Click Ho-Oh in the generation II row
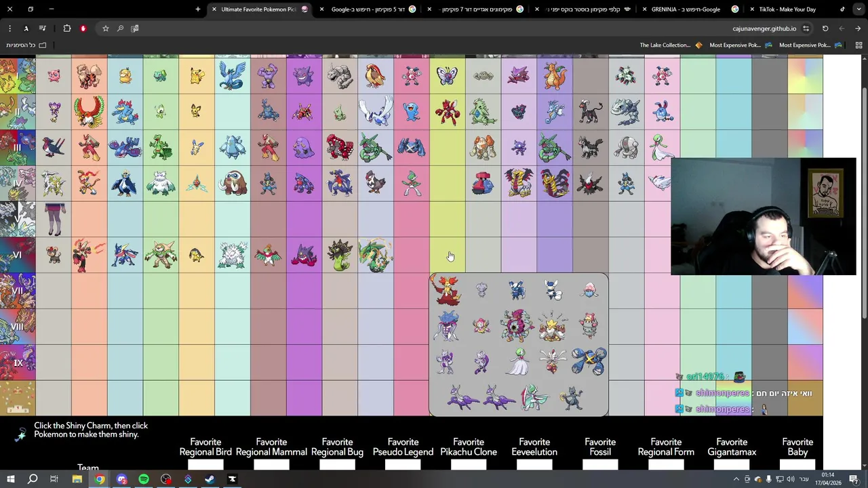Image resolution: width=868 pixels, height=488 pixels. click(89, 112)
